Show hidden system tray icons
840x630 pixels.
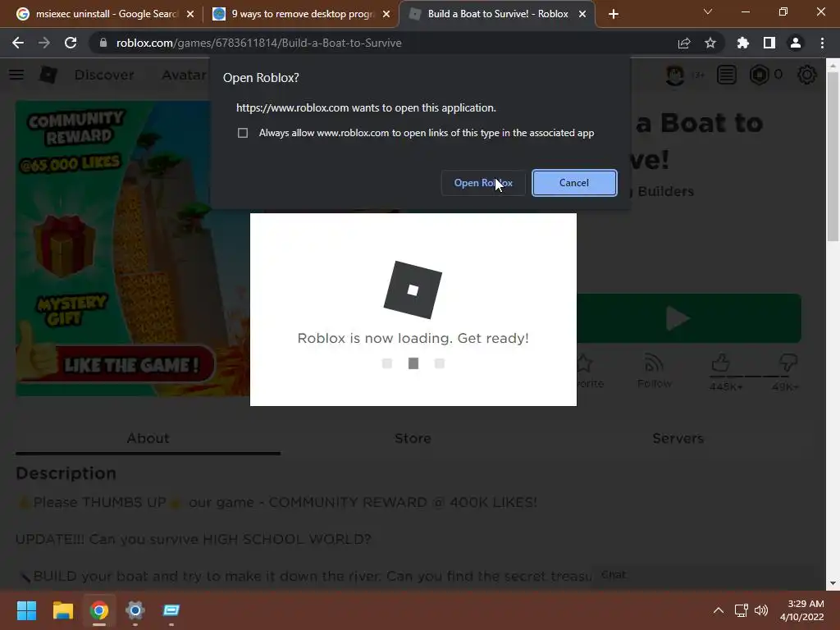[x=719, y=610]
